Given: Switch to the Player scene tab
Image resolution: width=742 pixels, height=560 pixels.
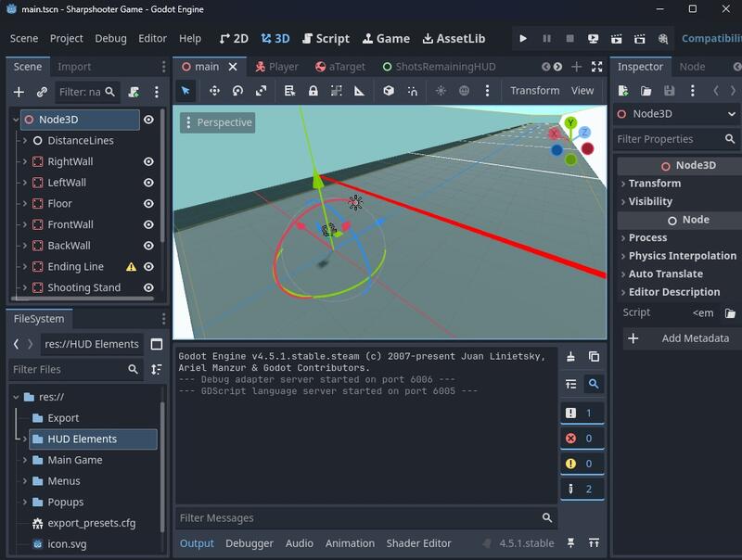Looking at the screenshot, I should [276, 67].
